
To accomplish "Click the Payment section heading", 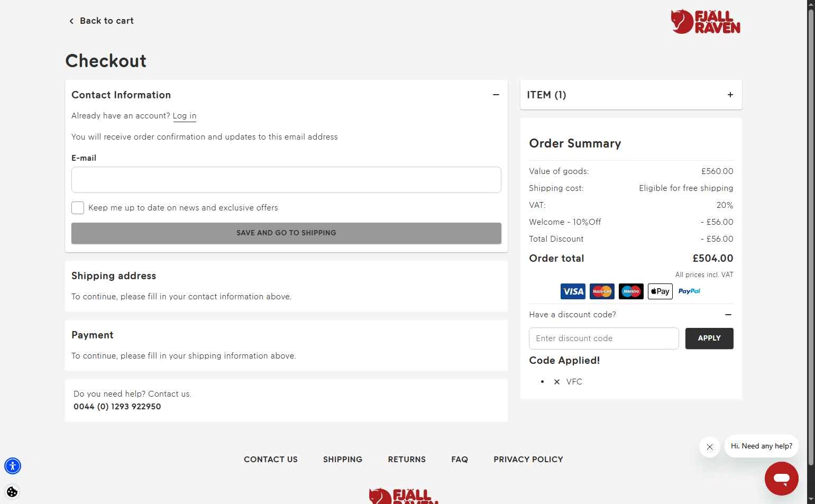I will coord(93,335).
